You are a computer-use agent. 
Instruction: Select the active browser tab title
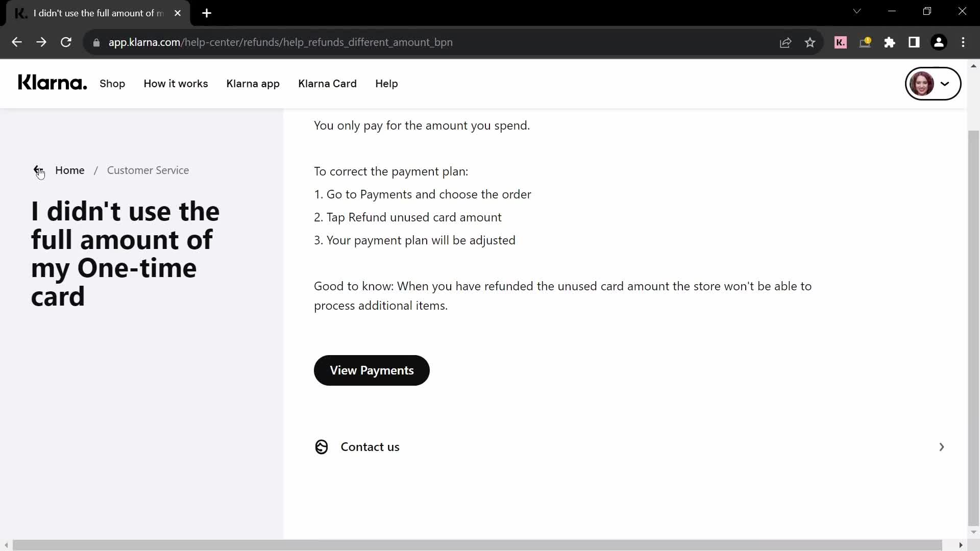tap(99, 13)
